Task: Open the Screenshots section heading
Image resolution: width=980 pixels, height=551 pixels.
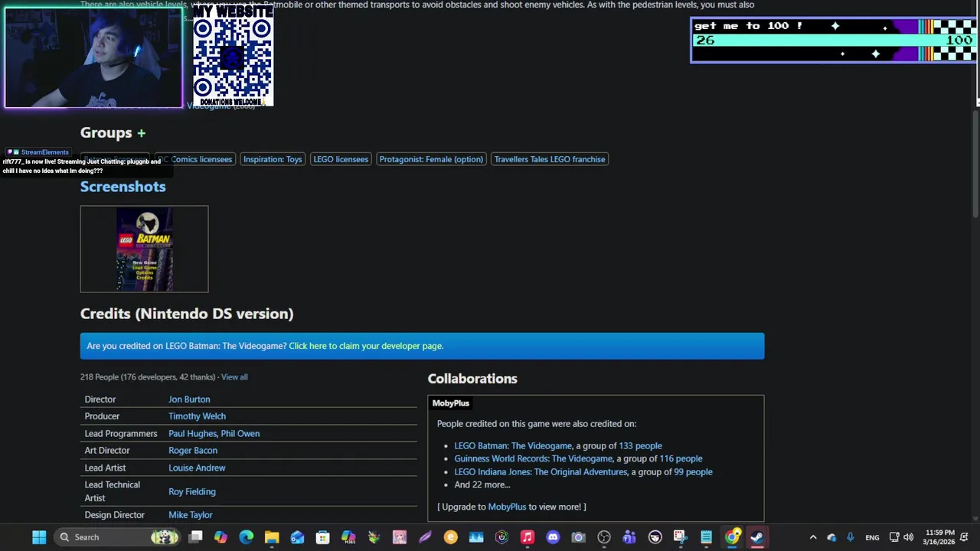Action: click(x=122, y=187)
